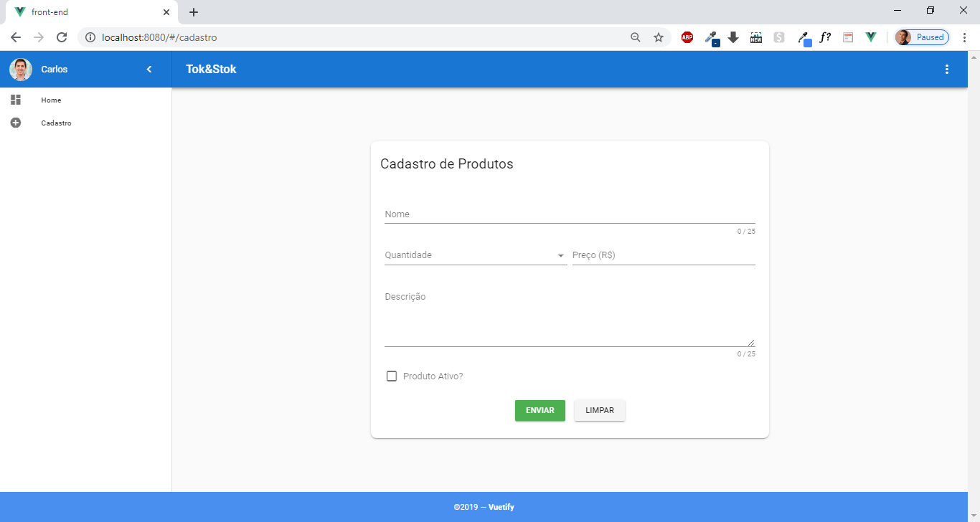Image resolution: width=980 pixels, height=522 pixels.
Task: Collapse the sidebar with the chevron-left icon
Action: (x=149, y=70)
